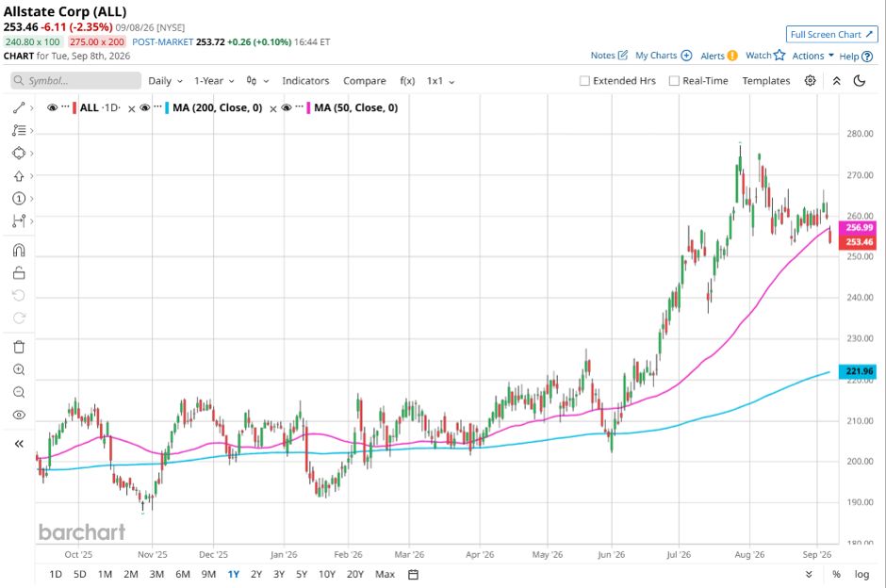Click the zoom in magnifier icon

pos(19,369)
